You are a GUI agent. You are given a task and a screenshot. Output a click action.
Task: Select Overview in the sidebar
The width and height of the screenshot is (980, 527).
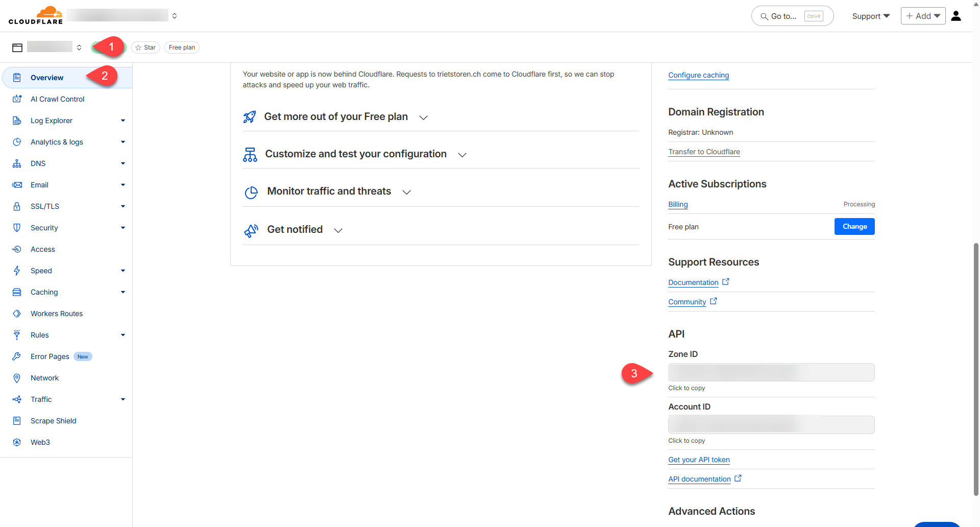(47, 78)
